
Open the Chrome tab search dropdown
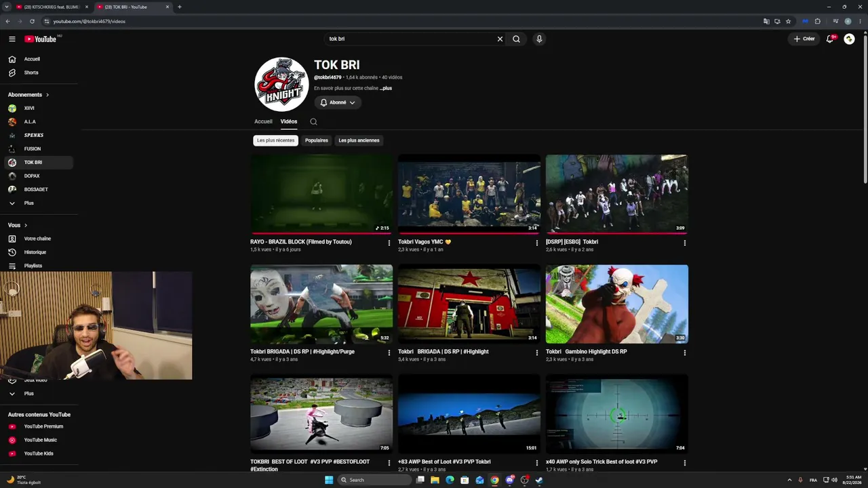(x=8, y=7)
